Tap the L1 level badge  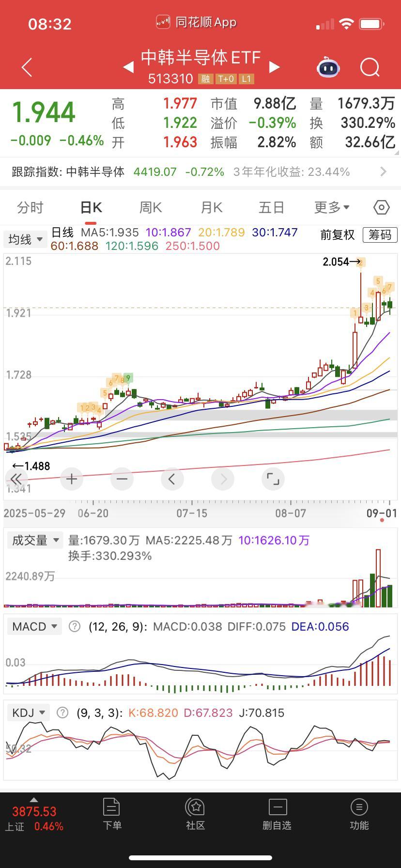click(x=247, y=79)
